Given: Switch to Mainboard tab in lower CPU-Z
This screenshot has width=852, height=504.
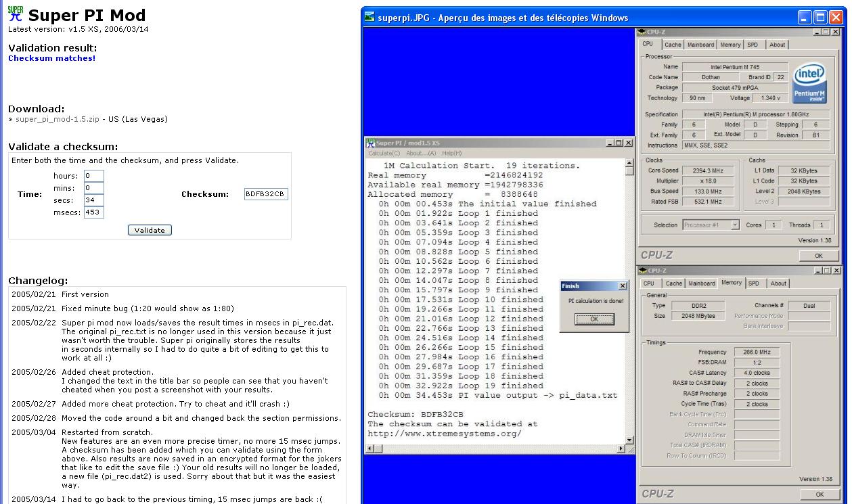Looking at the screenshot, I should click(701, 283).
